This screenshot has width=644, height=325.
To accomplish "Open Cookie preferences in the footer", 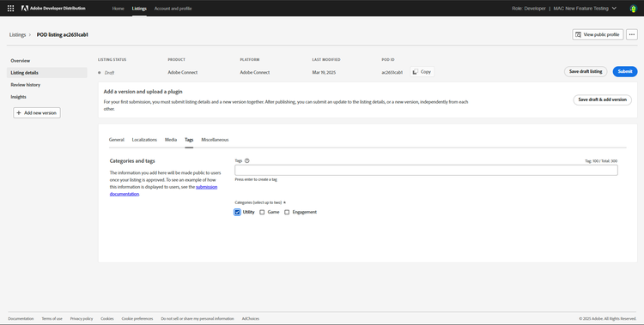I will pyautogui.click(x=137, y=318).
